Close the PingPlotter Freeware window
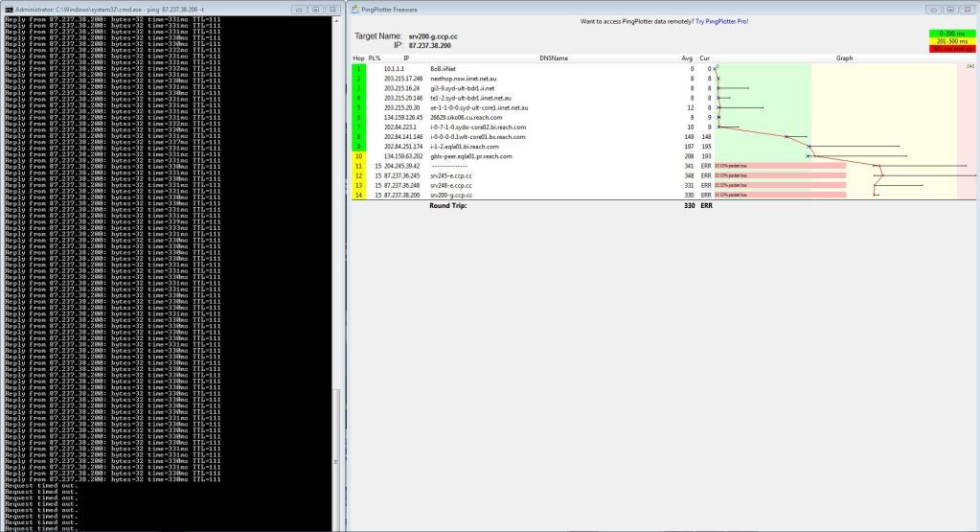The width and height of the screenshot is (980, 532). (968, 10)
